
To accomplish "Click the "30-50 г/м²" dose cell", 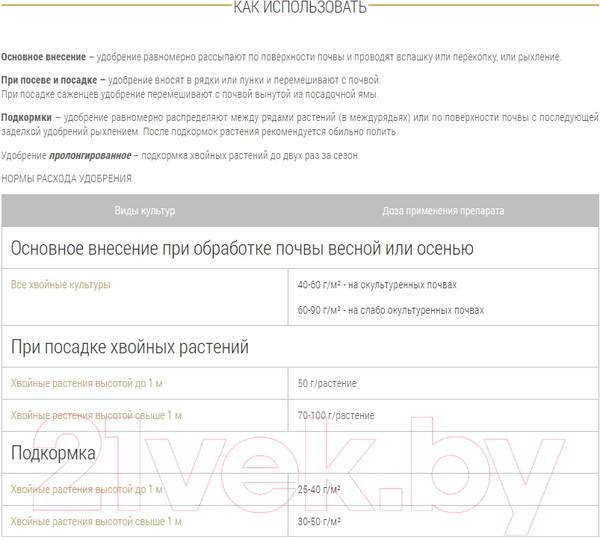I will pyautogui.click(x=320, y=521).
